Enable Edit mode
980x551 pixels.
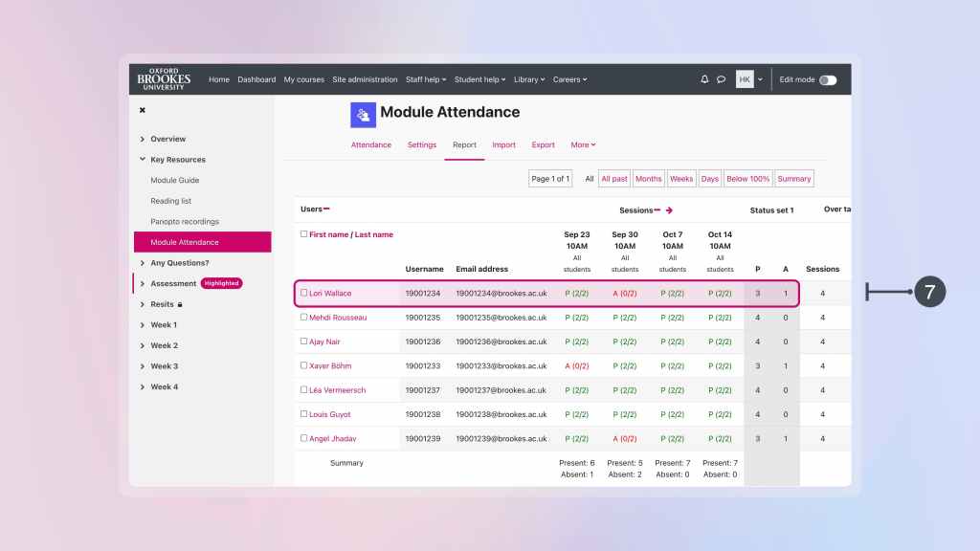click(x=827, y=79)
